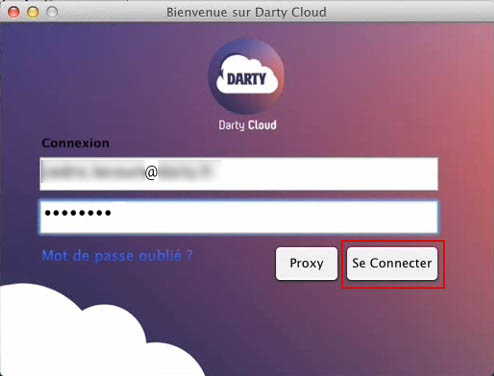Viewport: 494px width, 376px height.
Task: Click the masked password dots
Action: pyautogui.click(x=78, y=213)
